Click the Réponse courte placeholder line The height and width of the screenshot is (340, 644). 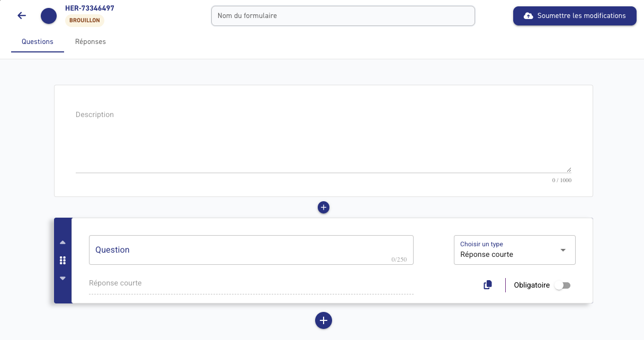click(251, 284)
